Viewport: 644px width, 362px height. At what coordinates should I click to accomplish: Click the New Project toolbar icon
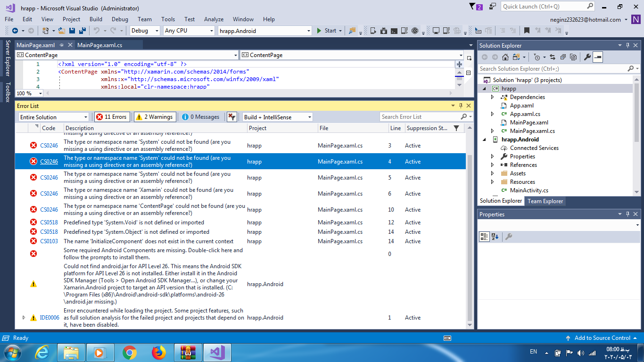(46, 31)
